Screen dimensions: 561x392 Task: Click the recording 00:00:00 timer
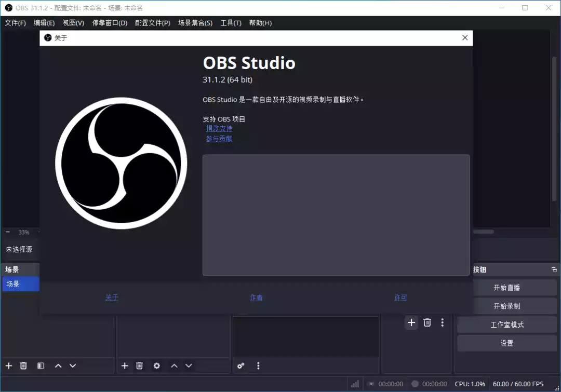434,384
